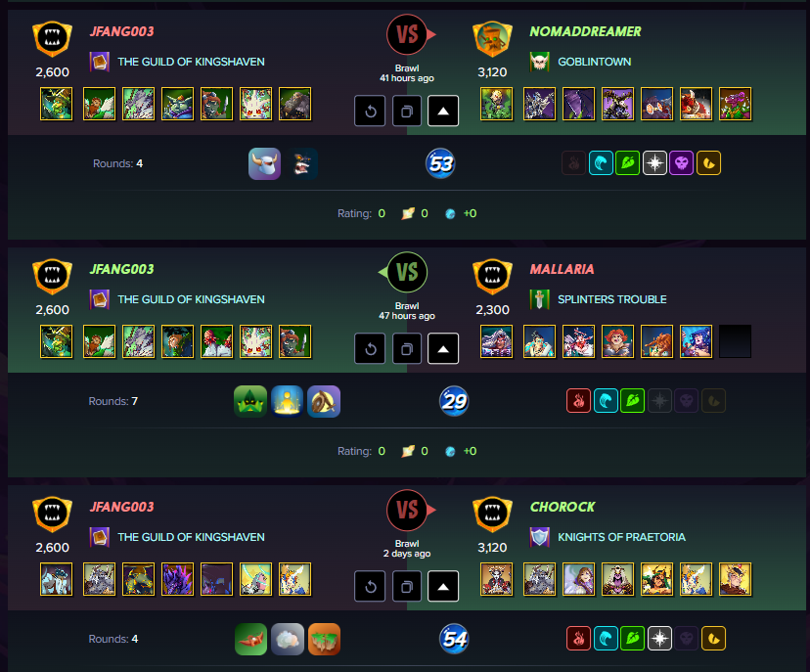Click the horned helmet ruleset icon
Screen dimensions: 810x672
tap(264, 163)
